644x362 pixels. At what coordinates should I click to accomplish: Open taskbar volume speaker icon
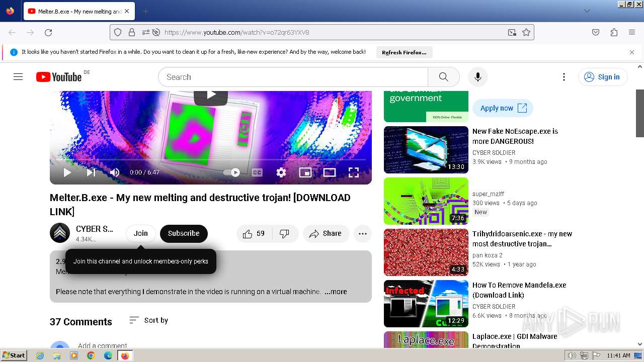[x=572, y=355]
